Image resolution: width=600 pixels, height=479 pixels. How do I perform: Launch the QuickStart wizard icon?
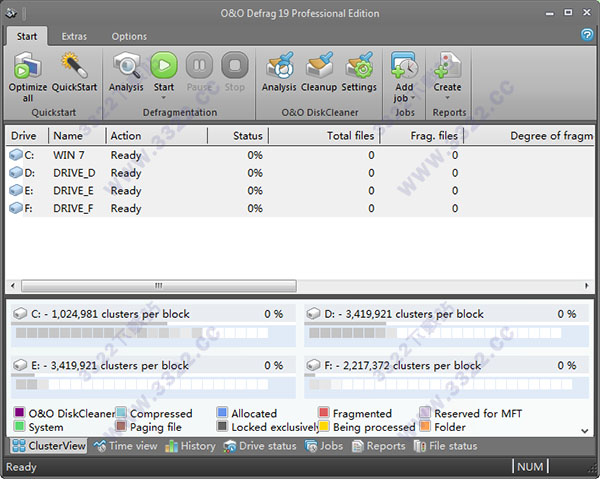click(x=74, y=65)
